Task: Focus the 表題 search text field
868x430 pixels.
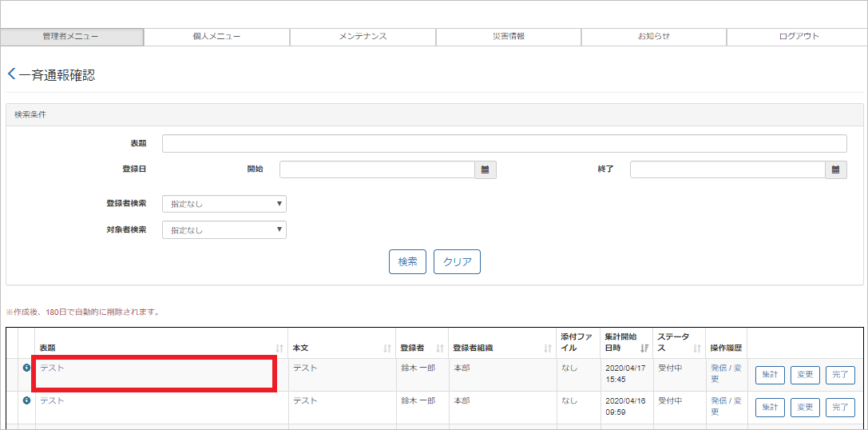Action: [x=504, y=143]
